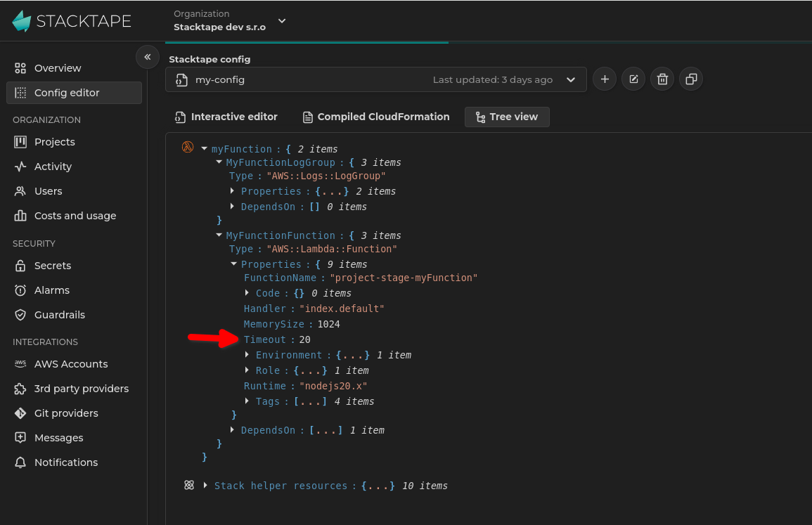Click the "index.default" handler value
Viewport: 812px width, 525px height.
[342, 309]
